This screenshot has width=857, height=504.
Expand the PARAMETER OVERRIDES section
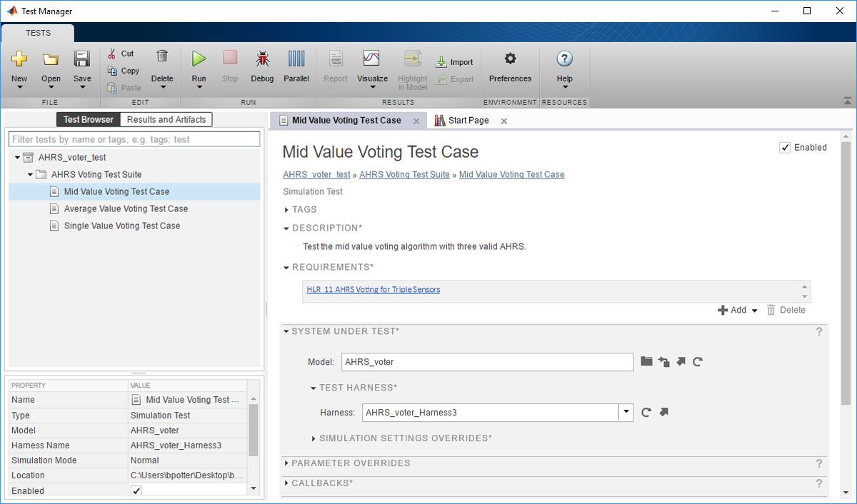(x=289, y=463)
